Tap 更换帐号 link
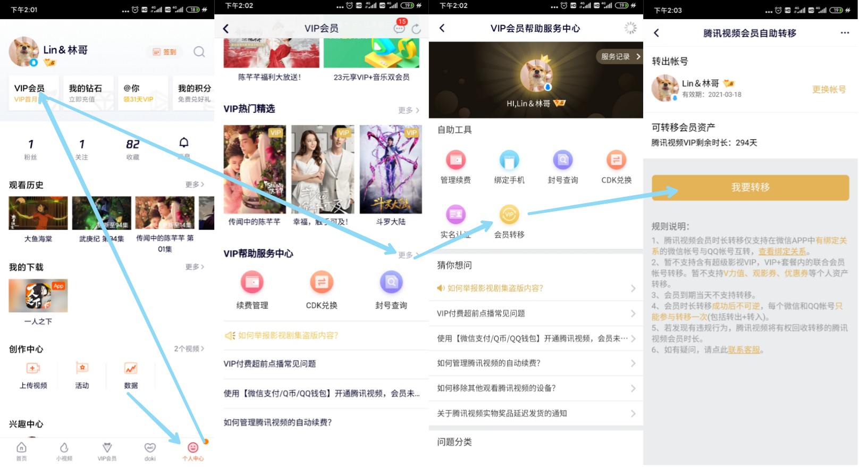 tap(829, 89)
